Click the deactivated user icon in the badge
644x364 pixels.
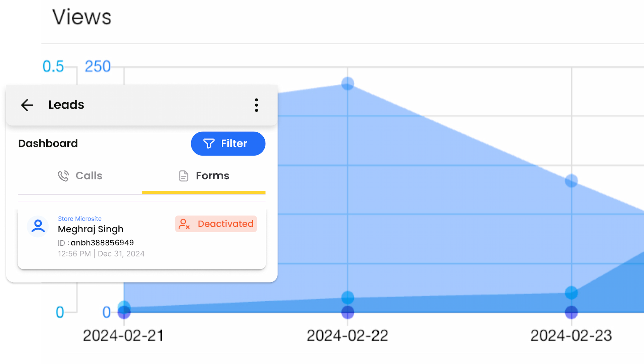pos(184,224)
